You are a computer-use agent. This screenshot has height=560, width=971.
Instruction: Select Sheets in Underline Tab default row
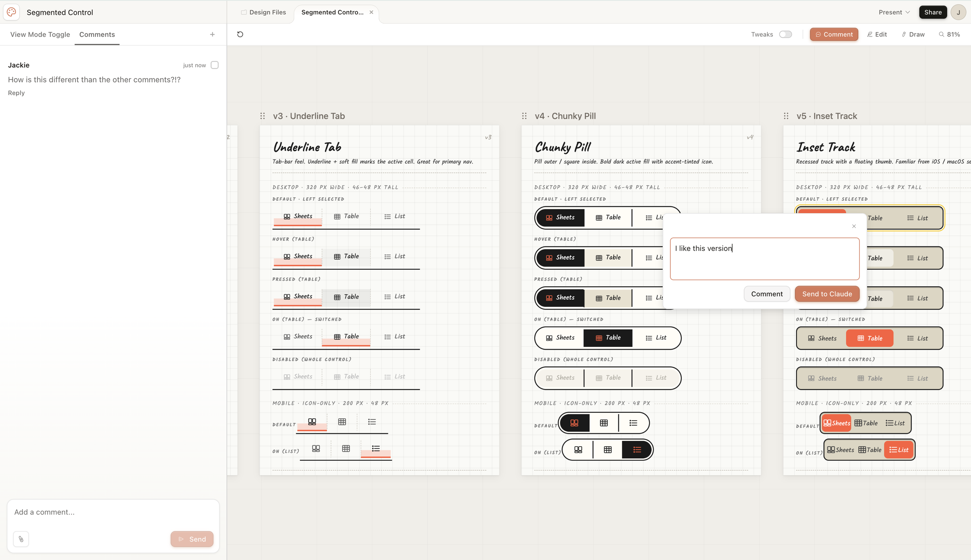point(298,216)
